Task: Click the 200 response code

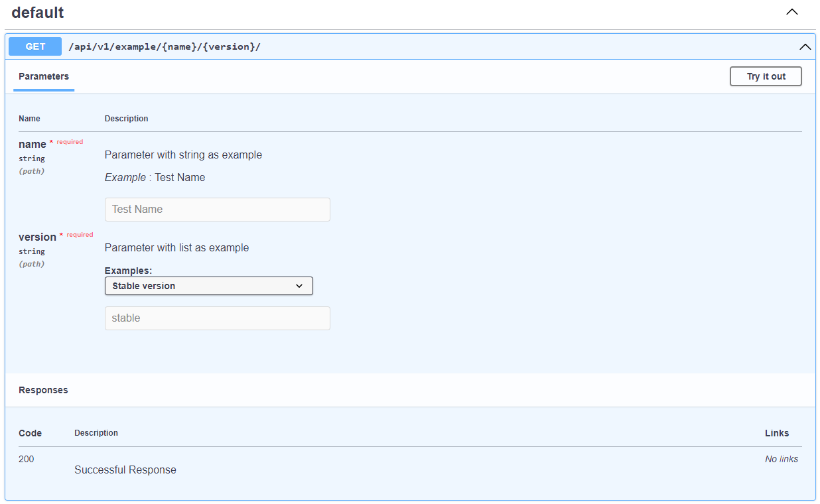Action: pos(26,459)
